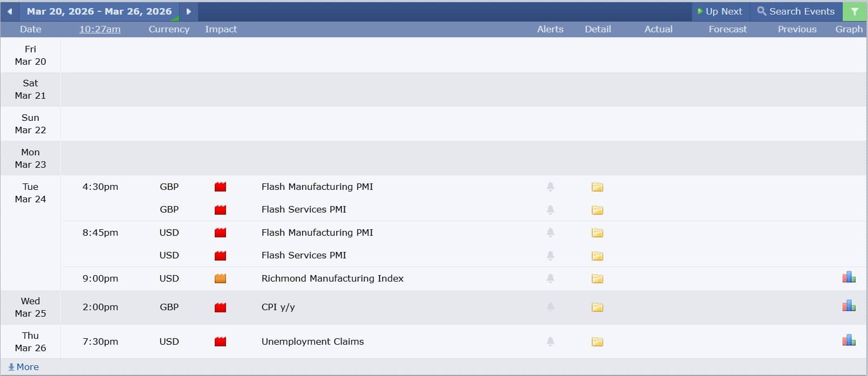Open detail folder for USD Flash Services PMI

[x=597, y=256]
